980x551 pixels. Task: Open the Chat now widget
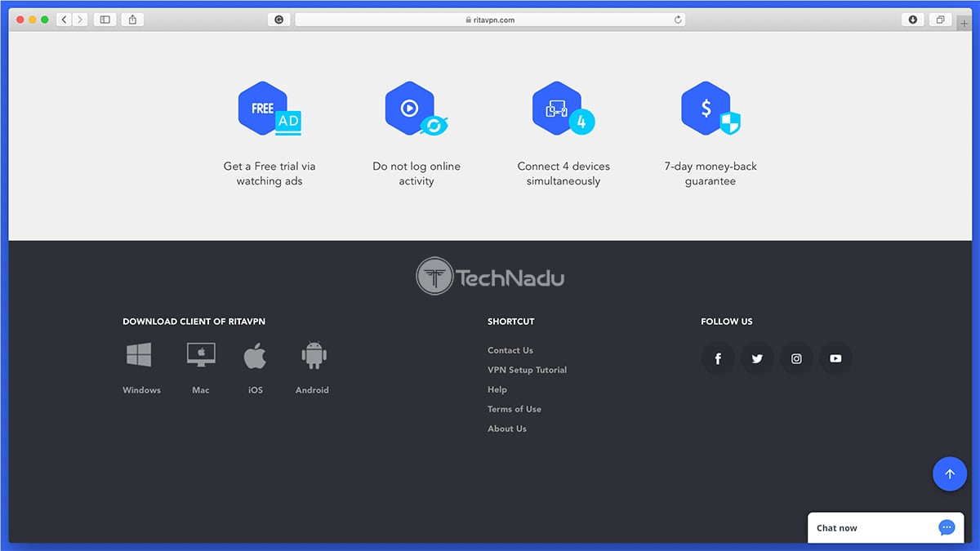[x=886, y=527]
